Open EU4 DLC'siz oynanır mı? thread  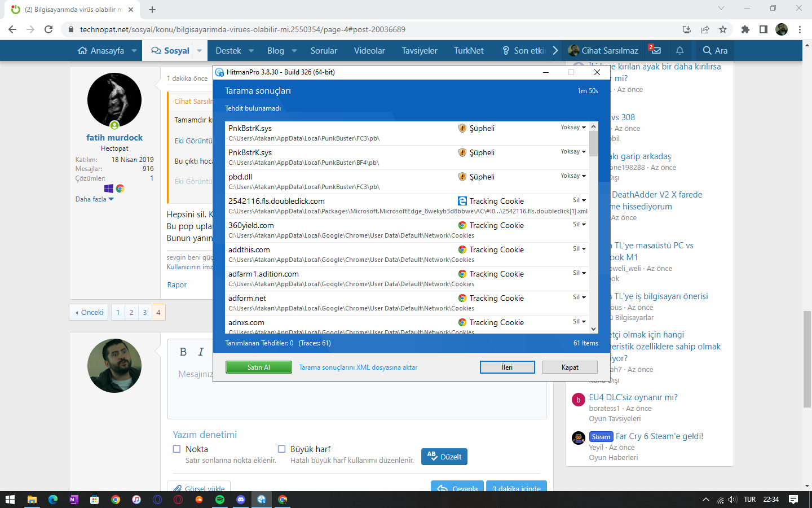point(633,397)
